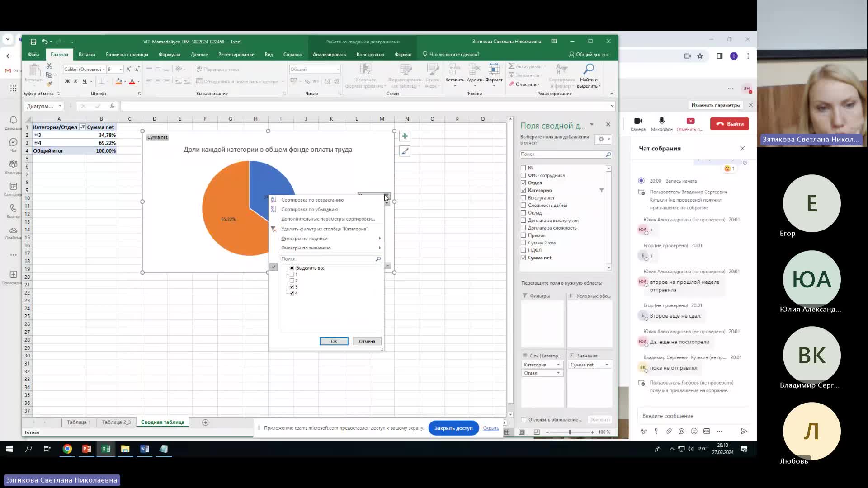
Task: Switch to the Таблица 1 sheet tab
Action: click(79, 422)
